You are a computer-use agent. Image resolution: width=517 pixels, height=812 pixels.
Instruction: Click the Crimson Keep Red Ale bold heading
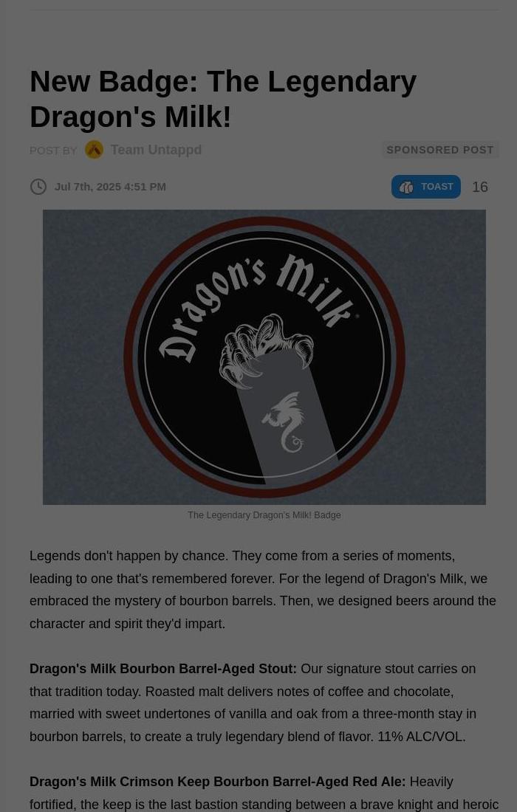tap(218, 782)
